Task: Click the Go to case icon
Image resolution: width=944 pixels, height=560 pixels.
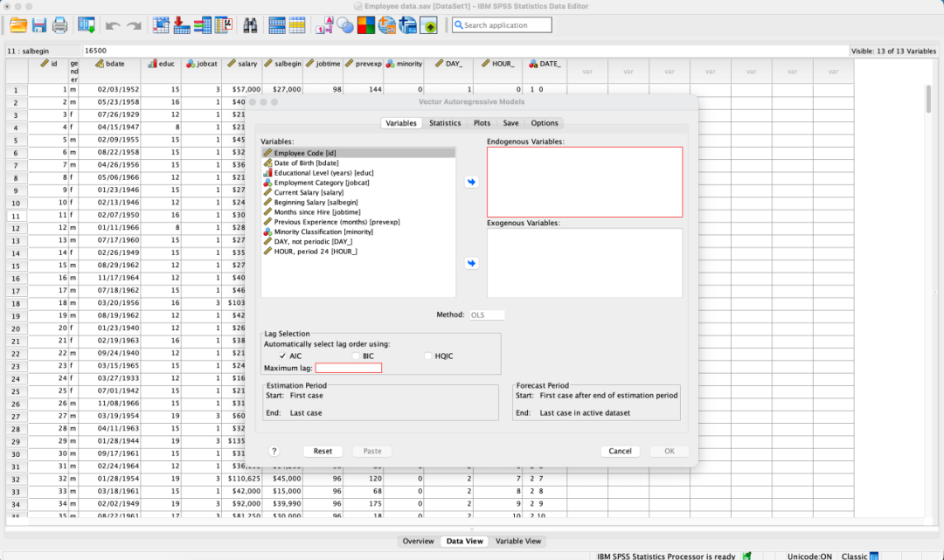Action: 161,25
